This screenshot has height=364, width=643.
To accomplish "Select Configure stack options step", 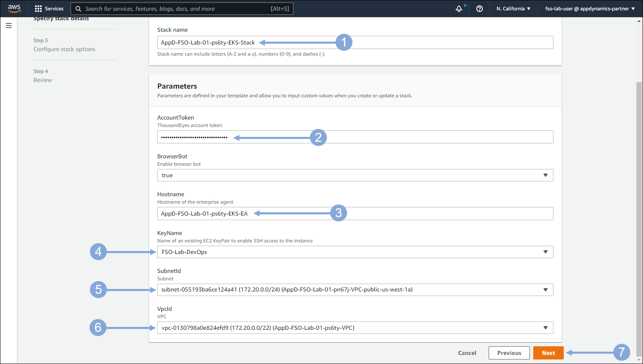I will (64, 49).
